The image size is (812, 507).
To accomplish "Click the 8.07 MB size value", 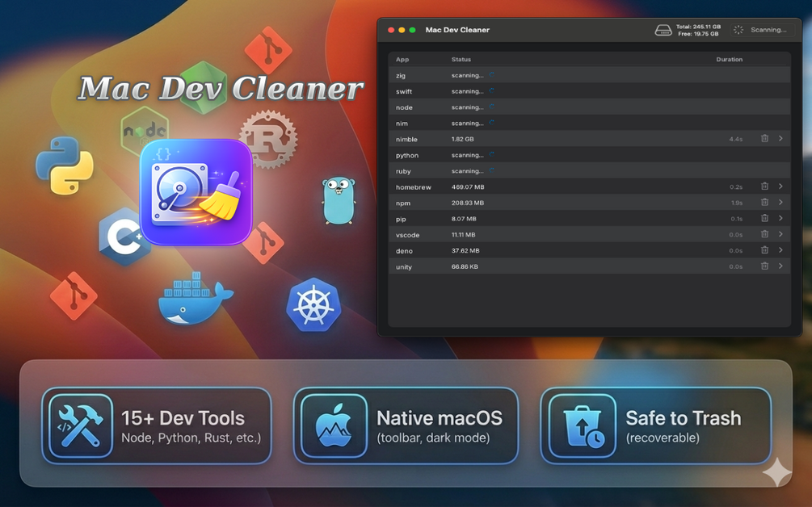I will (x=464, y=219).
